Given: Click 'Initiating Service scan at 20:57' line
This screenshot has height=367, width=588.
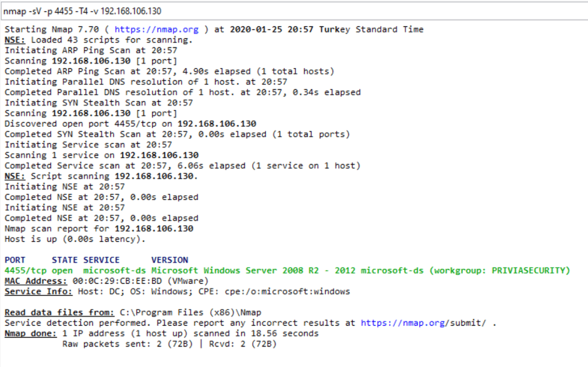Looking at the screenshot, I should tap(88, 145).
